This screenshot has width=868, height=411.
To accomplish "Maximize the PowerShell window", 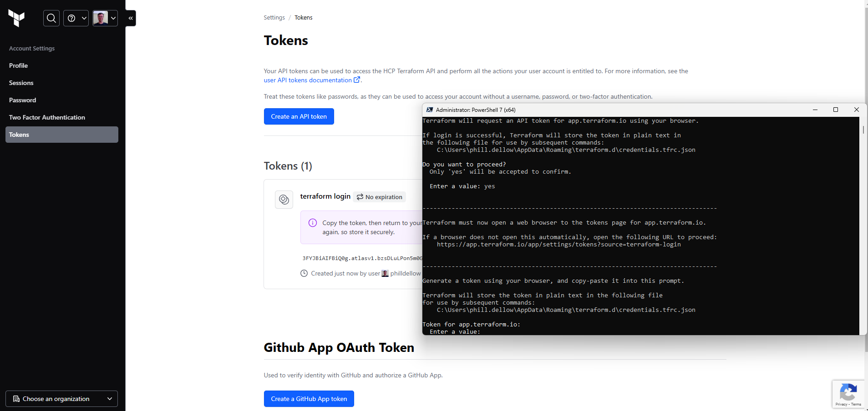I will tap(836, 110).
